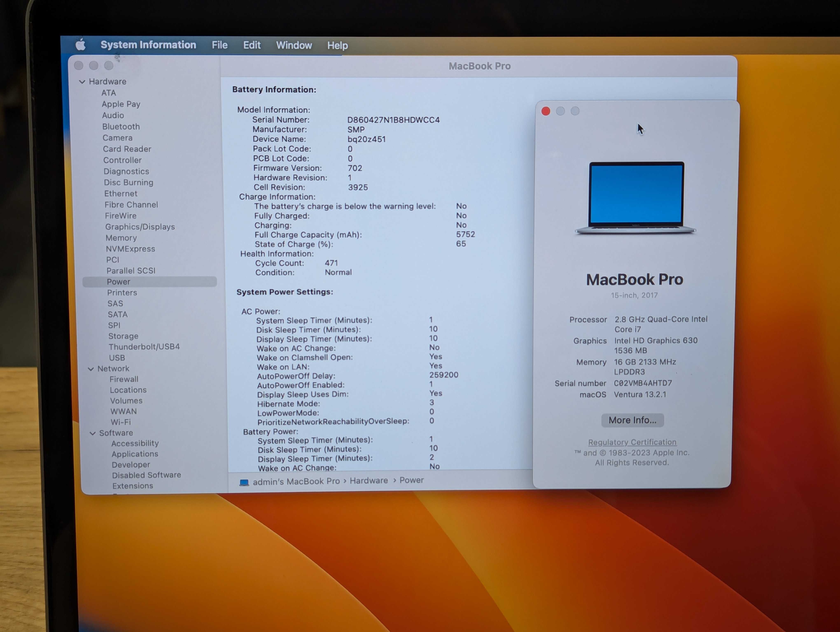The width and height of the screenshot is (840, 632).
Task: Select ATA in the sidebar
Action: click(x=109, y=93)
